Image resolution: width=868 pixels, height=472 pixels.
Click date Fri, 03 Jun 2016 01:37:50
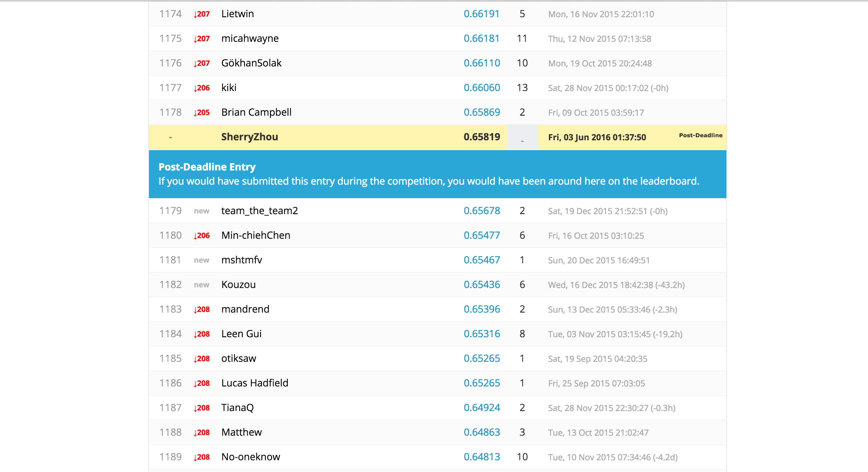coord(597,137)
